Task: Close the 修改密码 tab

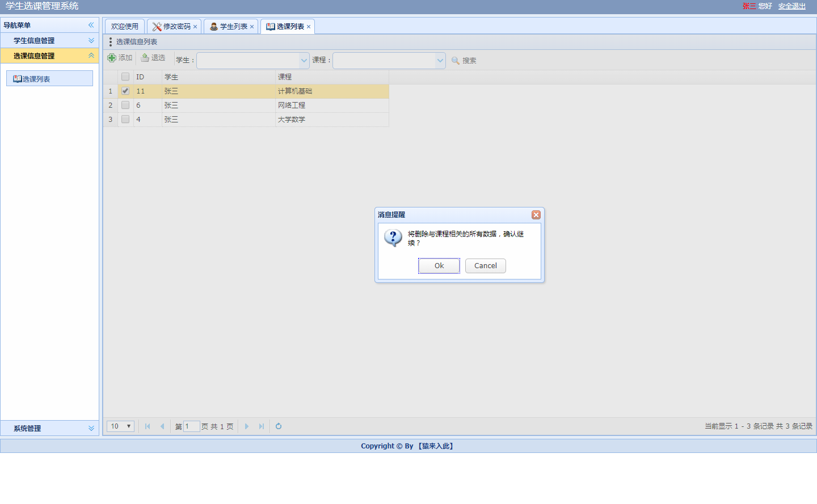Action: [195, 27]
